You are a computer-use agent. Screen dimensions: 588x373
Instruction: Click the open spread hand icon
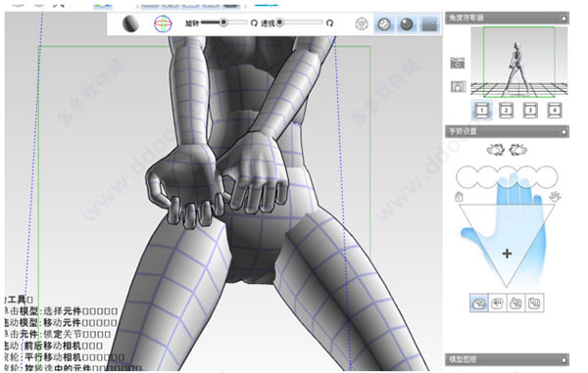(555, 197)
